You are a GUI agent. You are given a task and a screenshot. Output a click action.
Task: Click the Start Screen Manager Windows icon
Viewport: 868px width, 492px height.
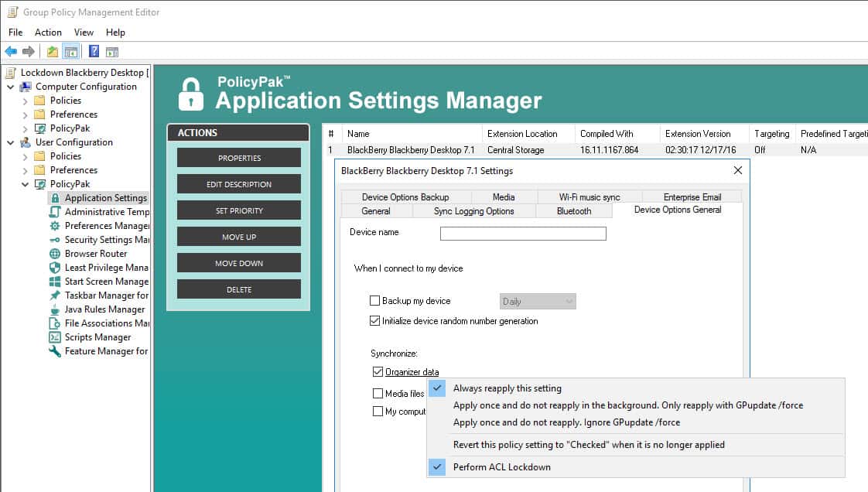pyautogui.click(x=55, y=281)
